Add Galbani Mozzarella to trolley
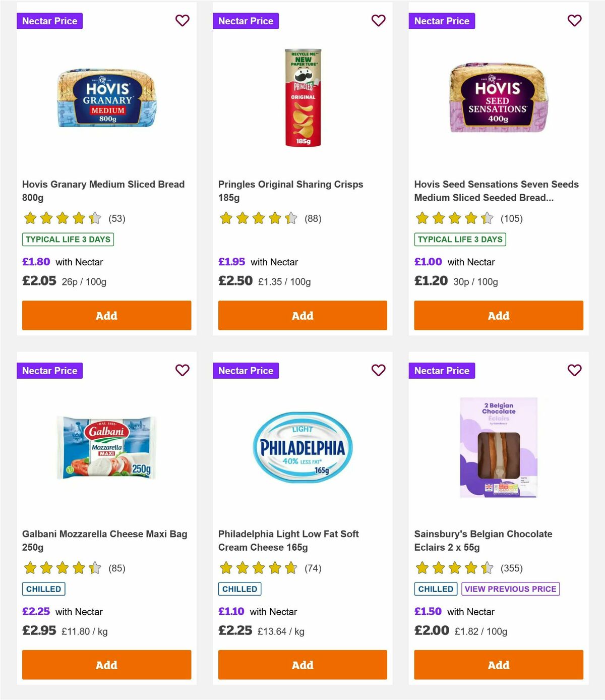 coord(106,665)
